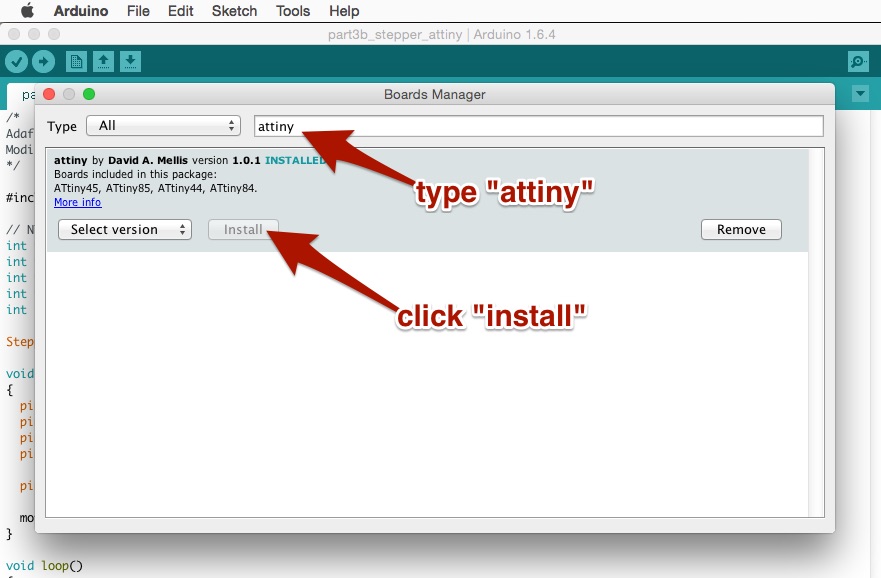Open the File menu

click(138, 11)
